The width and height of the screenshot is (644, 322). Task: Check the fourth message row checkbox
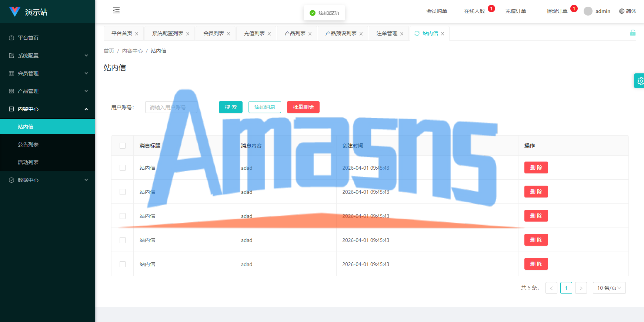pos(123,240)
